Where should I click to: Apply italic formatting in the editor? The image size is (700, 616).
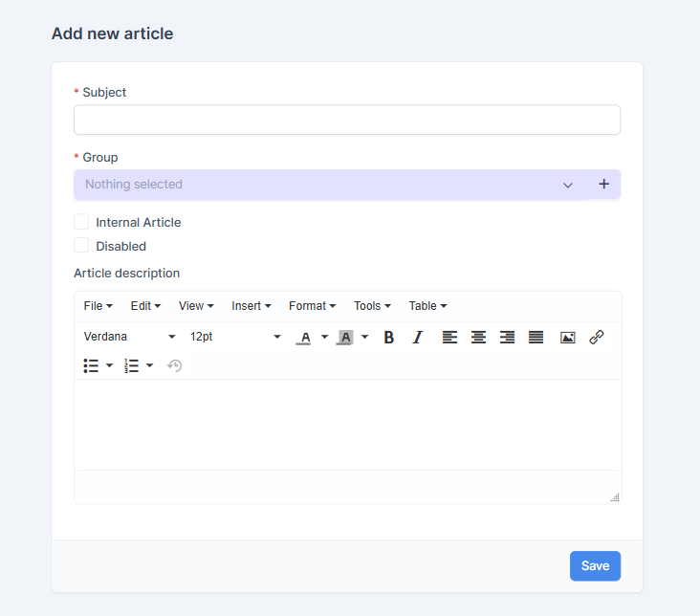pyautogui.click(x=417, y=337)
